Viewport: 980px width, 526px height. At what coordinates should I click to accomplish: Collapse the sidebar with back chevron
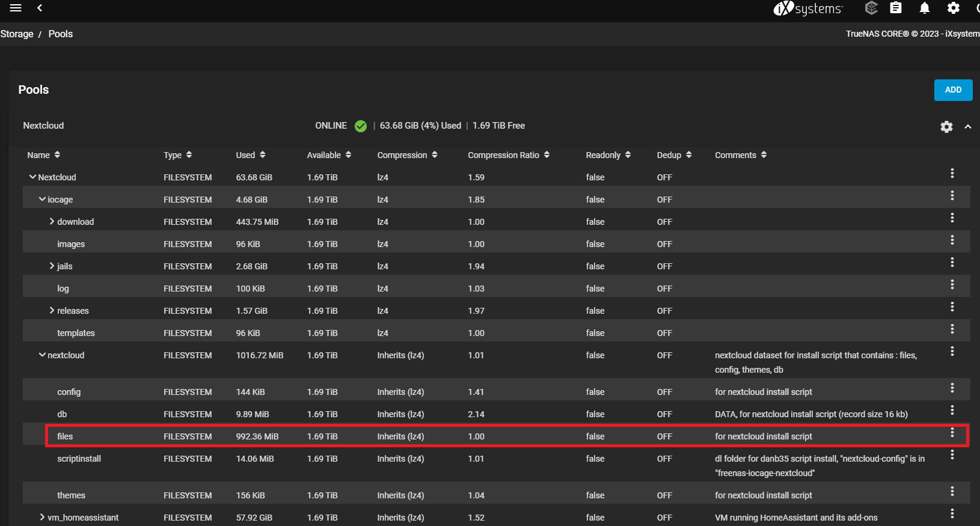40,8
